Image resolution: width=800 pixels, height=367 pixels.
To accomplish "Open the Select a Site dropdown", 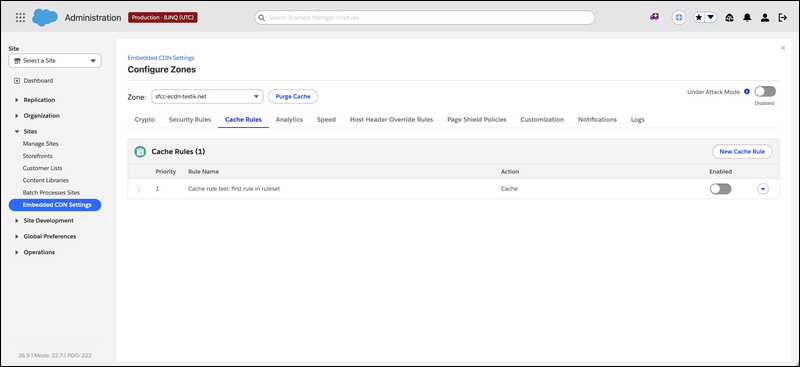I will point(55,61).
